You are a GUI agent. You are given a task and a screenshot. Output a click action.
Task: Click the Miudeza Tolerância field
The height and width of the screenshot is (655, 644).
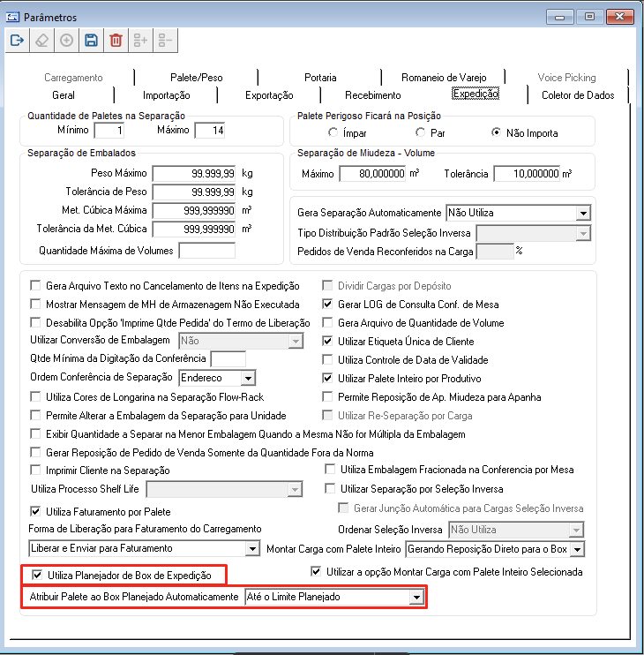(528, 174)
